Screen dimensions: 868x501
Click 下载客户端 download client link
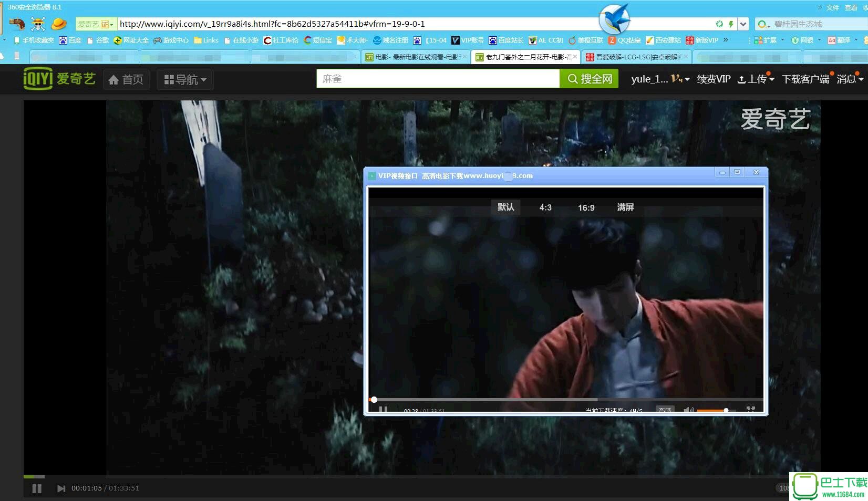(805, 79)
